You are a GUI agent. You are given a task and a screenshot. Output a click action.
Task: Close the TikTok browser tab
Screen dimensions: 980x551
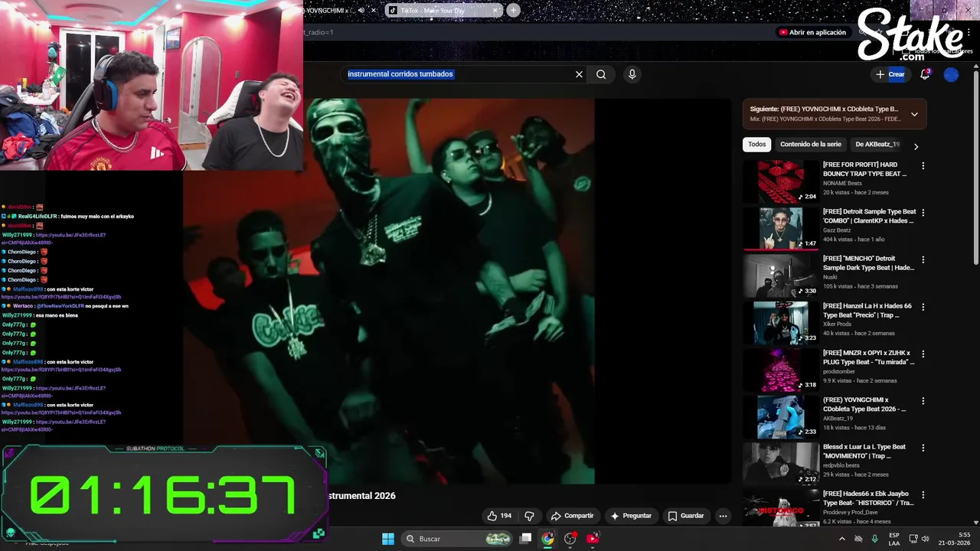495,10
